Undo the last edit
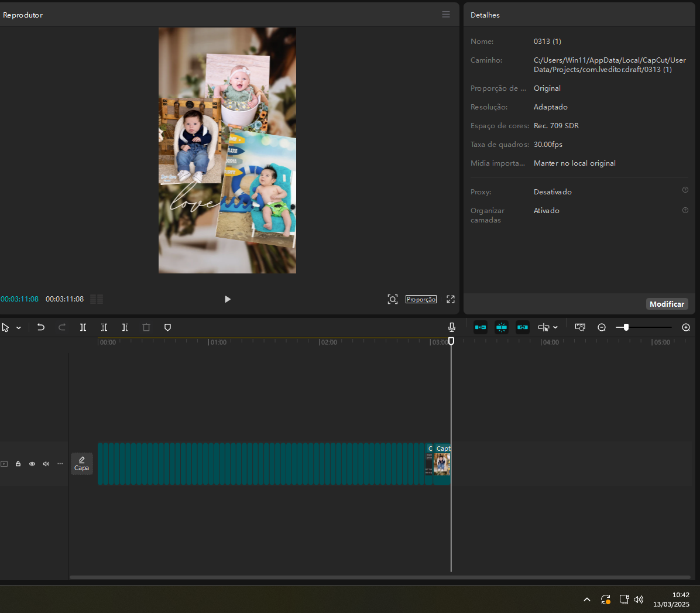The image size is (700, 613). [x=41, y=327]
